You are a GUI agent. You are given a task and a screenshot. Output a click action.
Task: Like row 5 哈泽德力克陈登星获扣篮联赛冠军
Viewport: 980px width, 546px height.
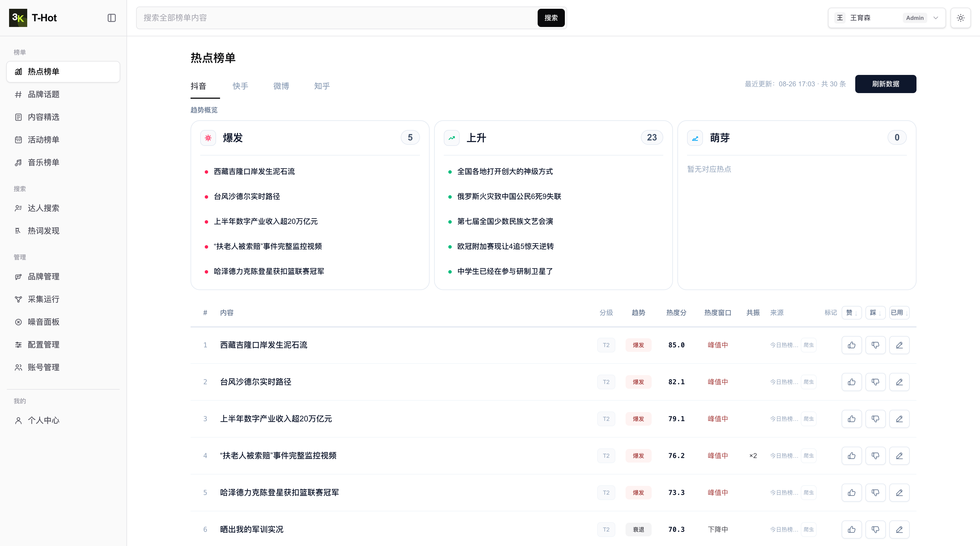tap(852, 493)
